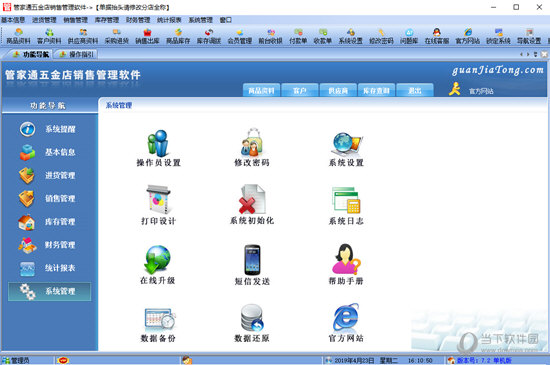Open tab list dropdown arrow
The height and width of the screenshot is (365, 550).
pos(536,54)
